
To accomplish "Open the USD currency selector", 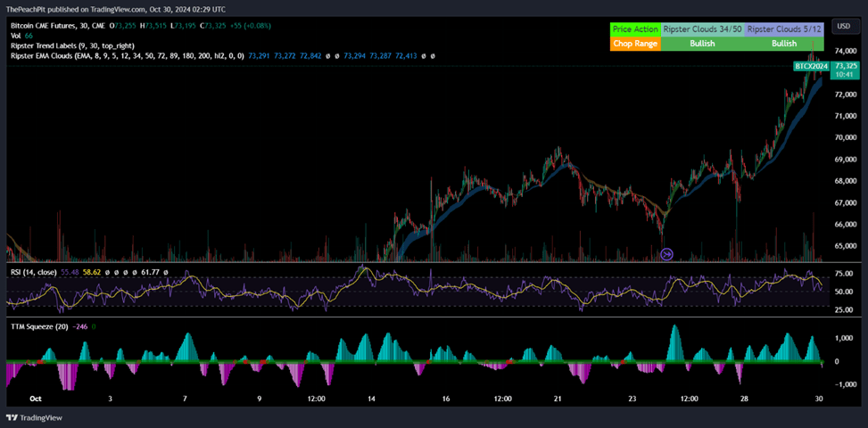I will (x=843, y=27).
